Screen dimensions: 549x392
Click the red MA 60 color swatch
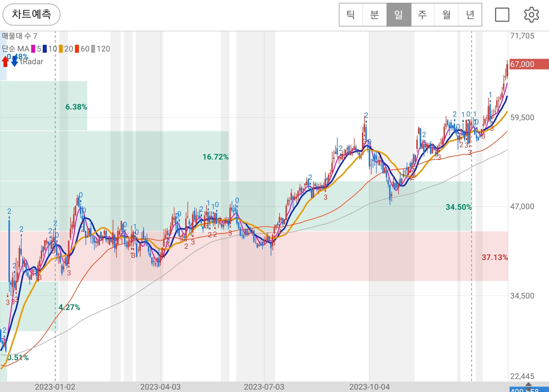[77, 49]
